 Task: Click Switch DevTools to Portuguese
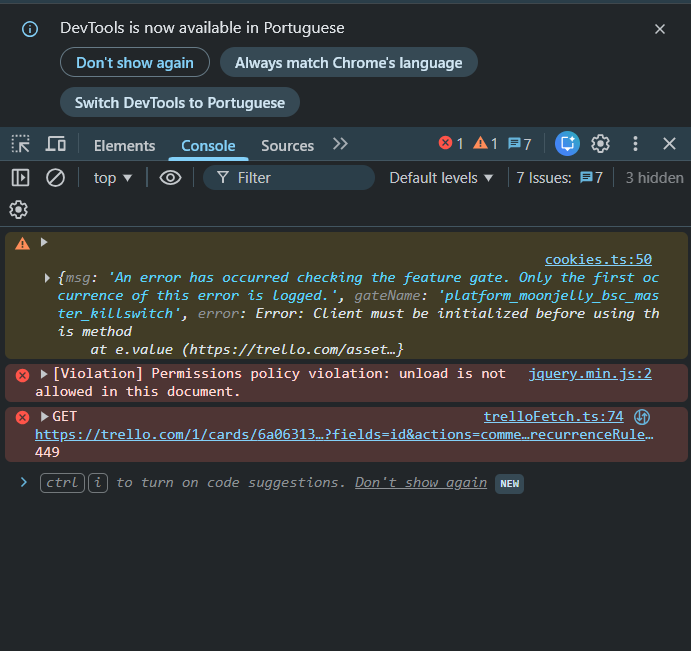pos(180,102)
